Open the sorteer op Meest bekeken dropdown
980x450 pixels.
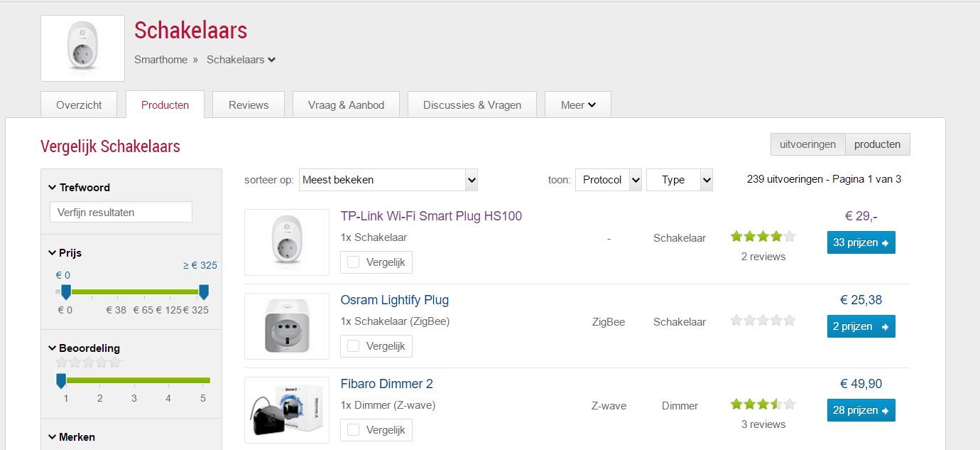pyautogui.click(x=388, y=180)
